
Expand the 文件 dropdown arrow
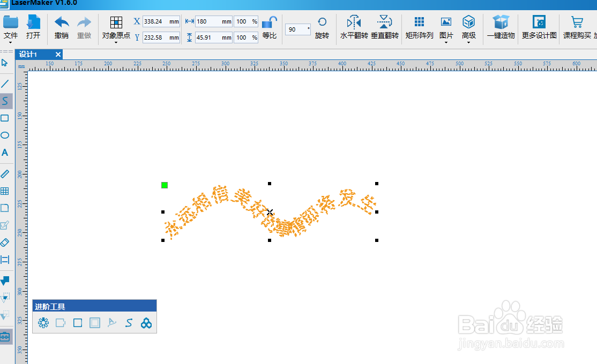click(x=11, y=43)
